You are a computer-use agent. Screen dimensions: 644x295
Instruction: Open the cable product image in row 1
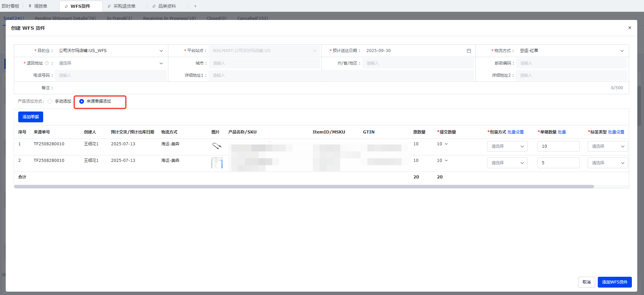point(217,146)
